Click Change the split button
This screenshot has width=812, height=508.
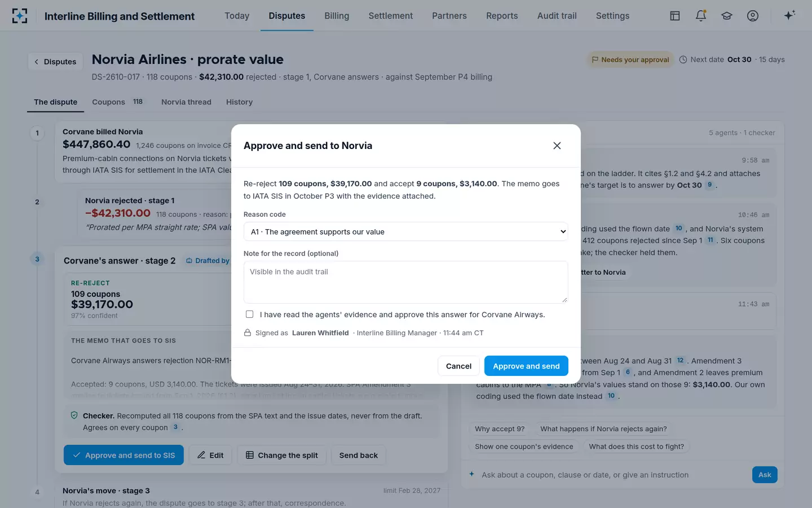(x=282, y=455)
